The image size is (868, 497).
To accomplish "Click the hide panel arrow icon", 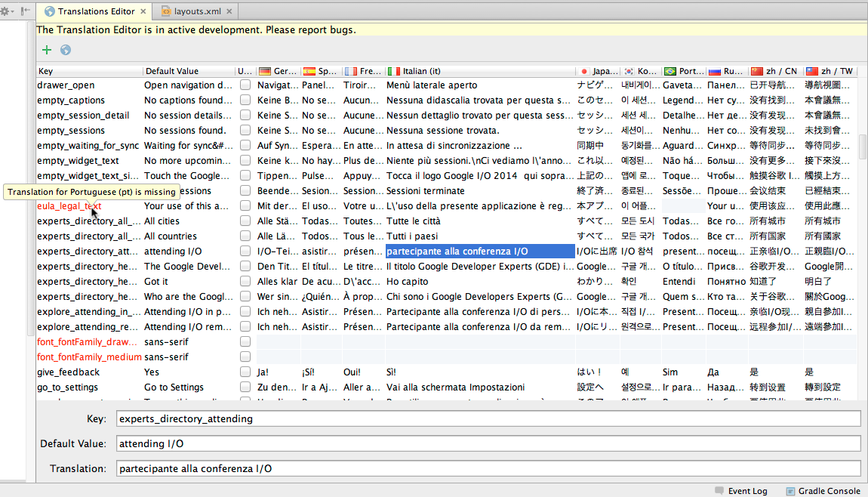I will pos(26,11).
